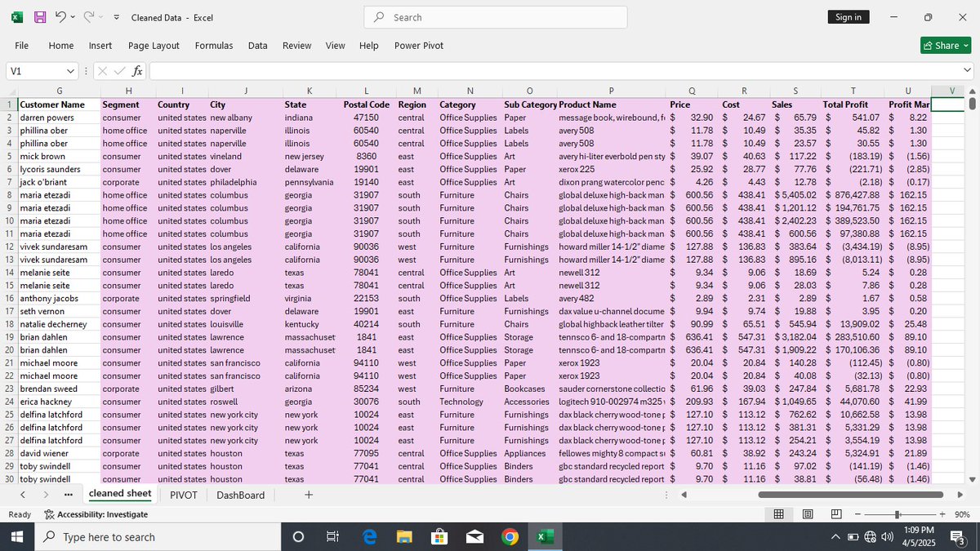Click the Undo arrow icon
The image size is (980, 551).
60,16
